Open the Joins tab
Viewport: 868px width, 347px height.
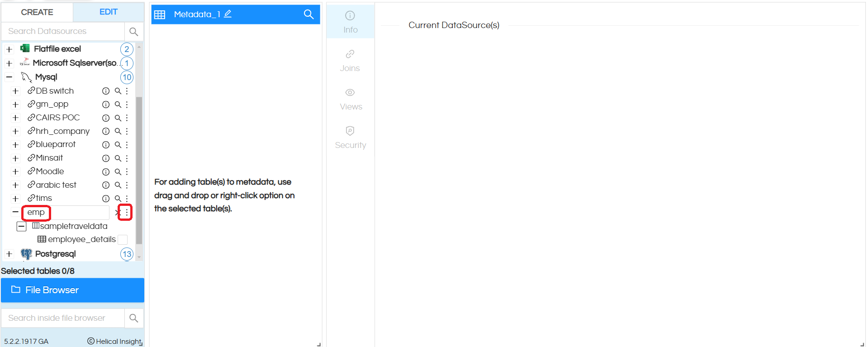(350, 61)
